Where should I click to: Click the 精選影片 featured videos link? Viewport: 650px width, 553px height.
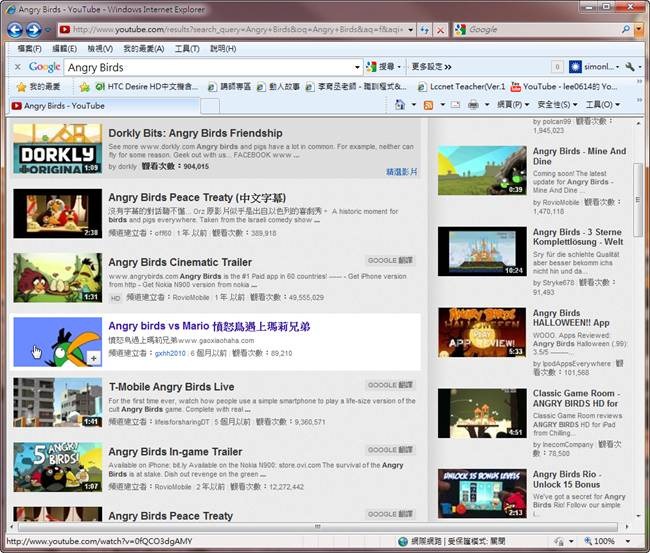click(401, 172)
